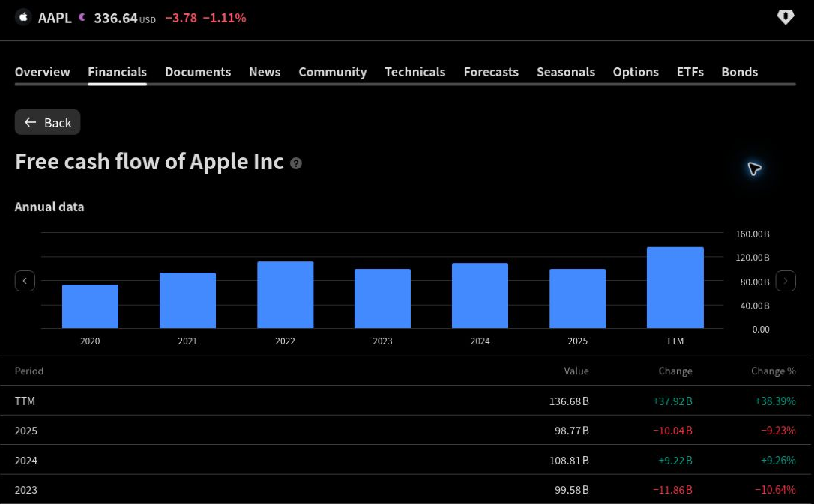Open the Forecasts tab
Screen dimensions: 814x504
pyautogui.click(x=491, y=72)
